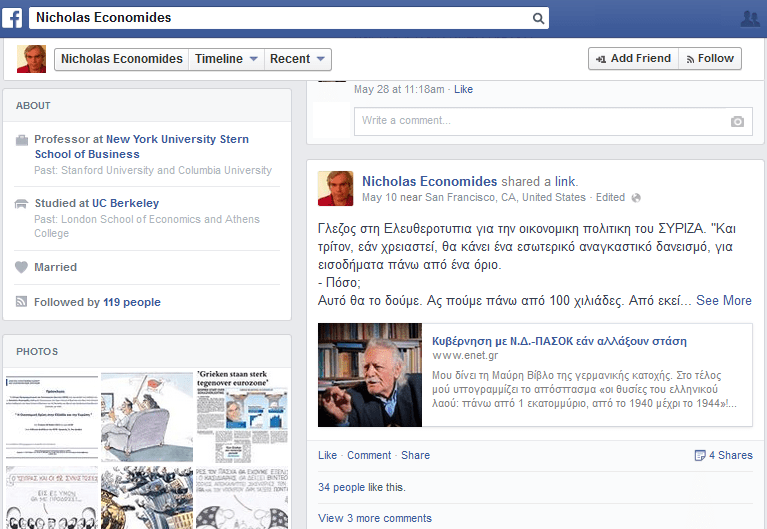Click the search magnifier icon
Screen dimensions: 767x529
tap(538, 18)
